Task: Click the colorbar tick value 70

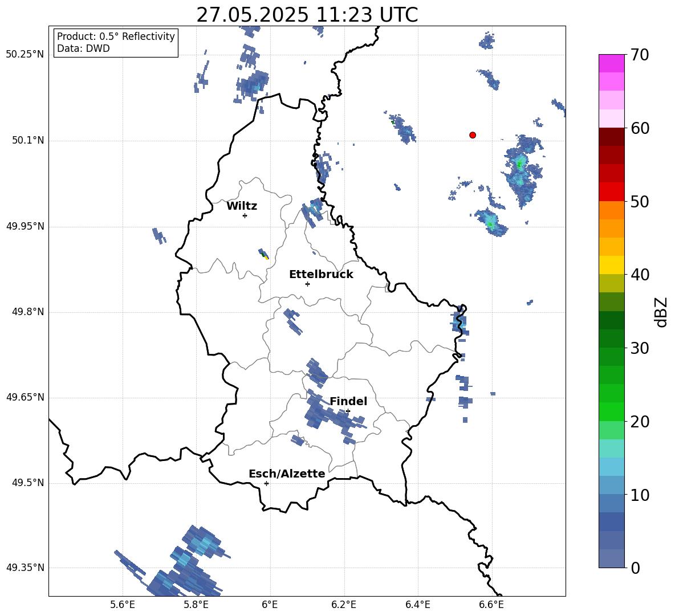Action: point(640,55)
